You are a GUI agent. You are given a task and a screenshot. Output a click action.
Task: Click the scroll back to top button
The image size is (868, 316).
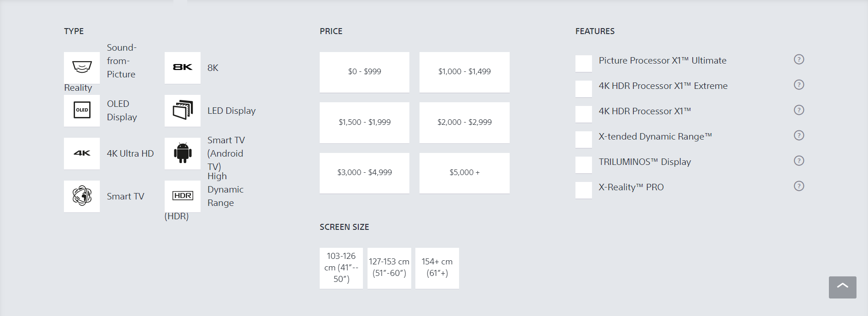pyautogui.click(x=842, y=287)
